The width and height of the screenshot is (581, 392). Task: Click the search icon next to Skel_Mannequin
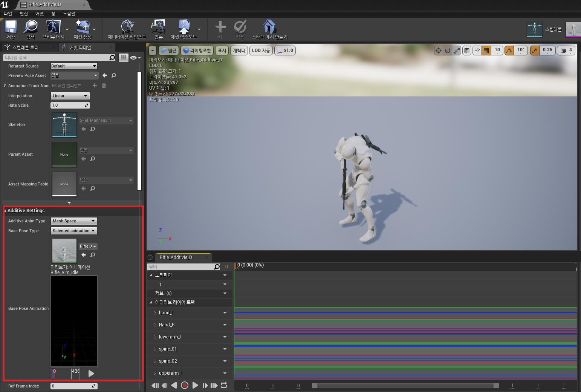(x=93, y=129)
